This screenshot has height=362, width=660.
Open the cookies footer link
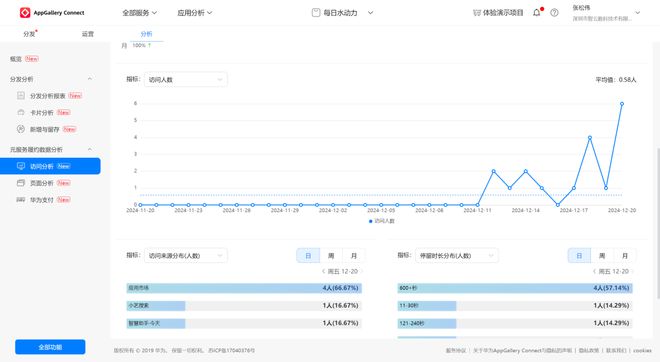click(642, 350)
